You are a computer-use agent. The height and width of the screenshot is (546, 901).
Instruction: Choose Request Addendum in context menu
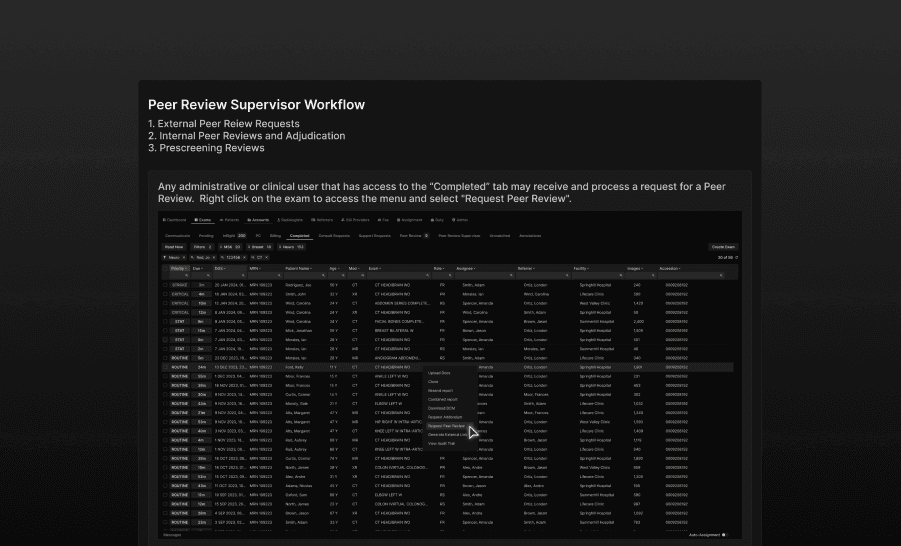click(445, 417)
